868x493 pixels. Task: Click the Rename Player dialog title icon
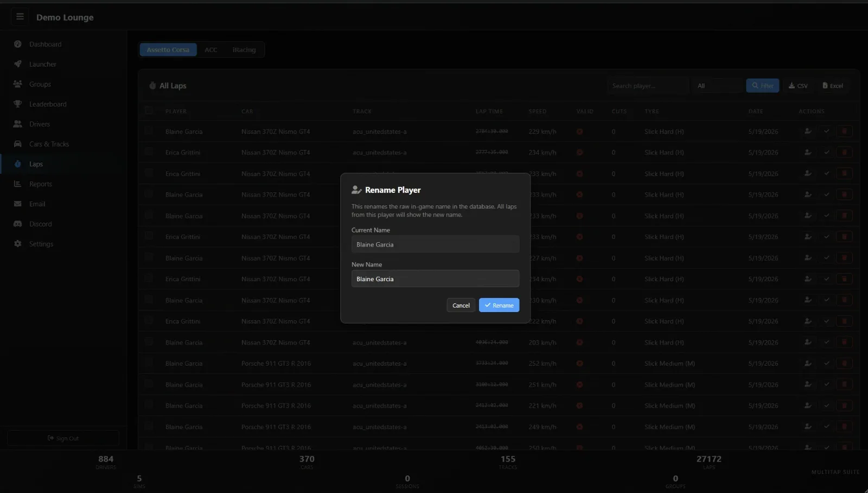[356, 190]
